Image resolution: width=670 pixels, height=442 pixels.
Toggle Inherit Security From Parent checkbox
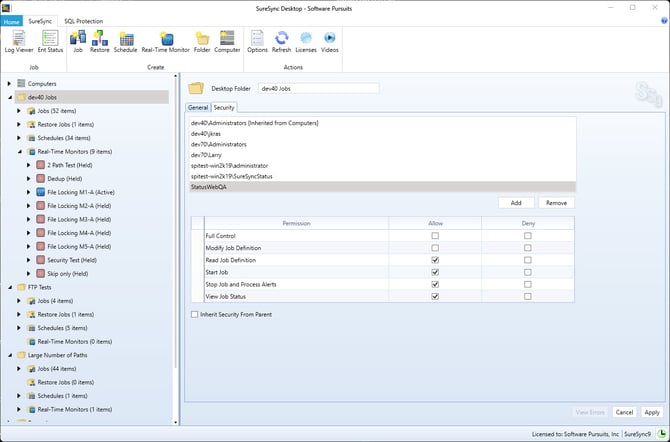pyautogui.click(x=194, y=315)
